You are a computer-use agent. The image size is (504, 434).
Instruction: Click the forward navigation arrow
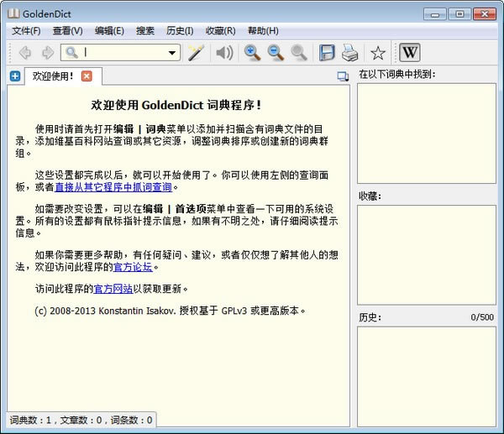pos(47,53)
